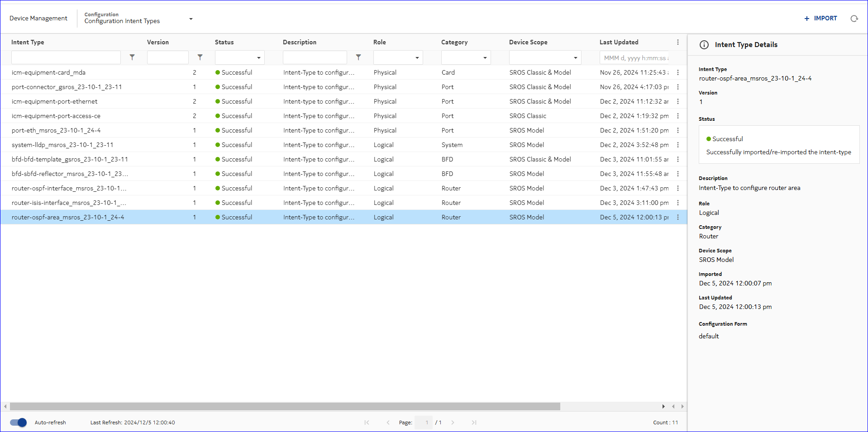Open the table column options kebab menu
This screenshot has width=868, height=432.
coord(677,42)
